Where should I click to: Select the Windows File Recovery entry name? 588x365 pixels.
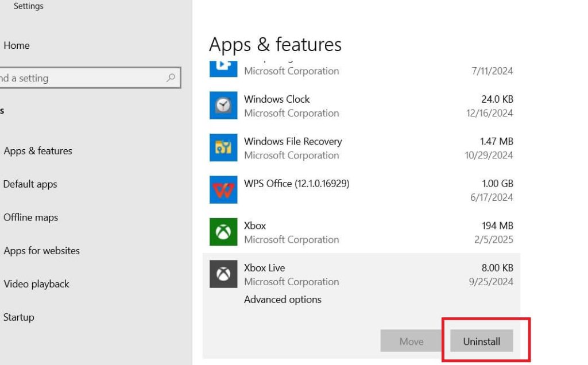tap(293, 141)
